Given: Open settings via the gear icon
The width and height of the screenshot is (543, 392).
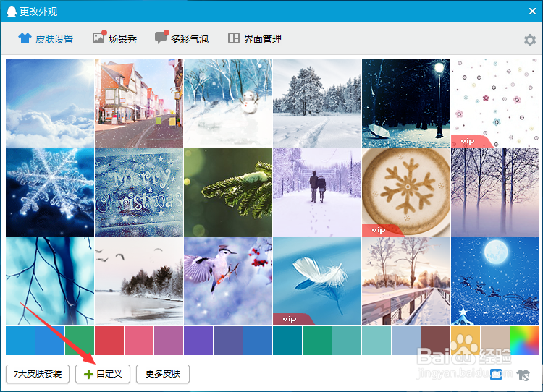Looking at the screenshot, I should (529, 40).
